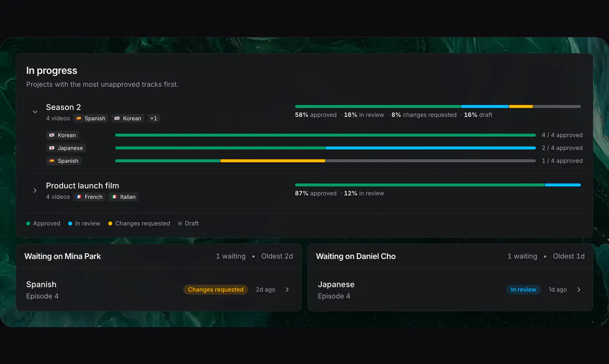Click the "58% approved" label

pyautogui.click(x=316, y=115)
